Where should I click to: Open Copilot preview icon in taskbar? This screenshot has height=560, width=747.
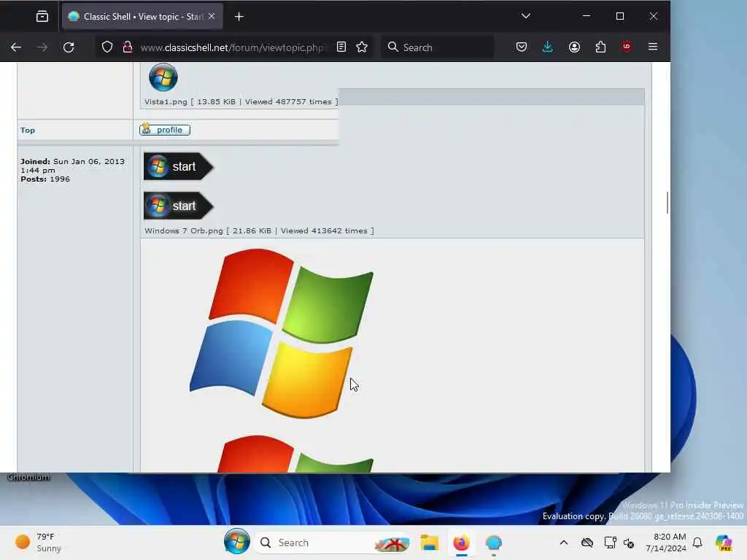[x=724, y=542]
